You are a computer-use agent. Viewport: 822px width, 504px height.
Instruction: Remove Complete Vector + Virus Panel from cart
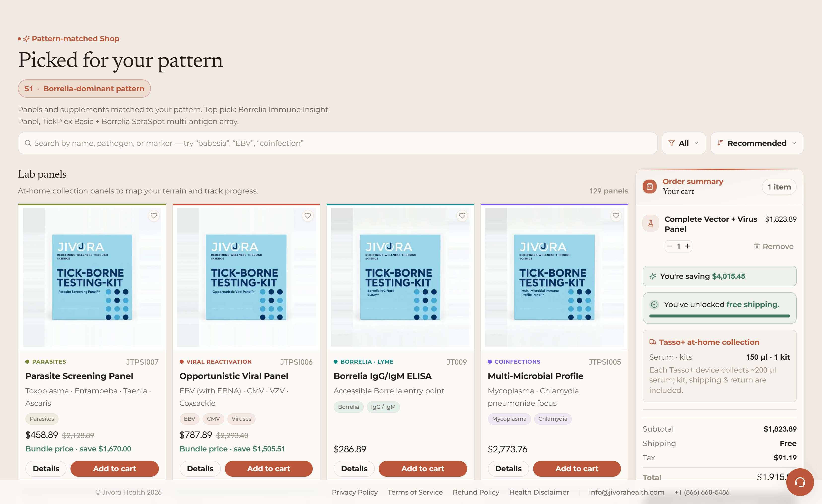pyautogui.click(x=774, y=246)
